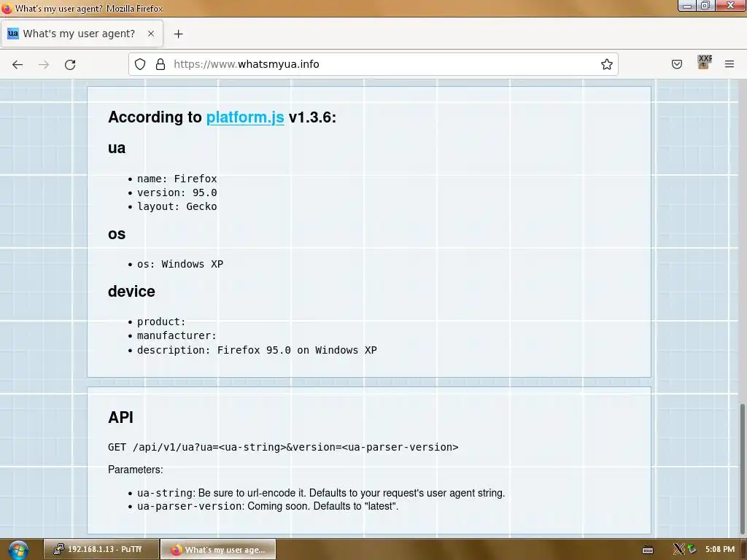Open the clock showing 5:08 PM
The image size is (747, 560).
point(720,549)
